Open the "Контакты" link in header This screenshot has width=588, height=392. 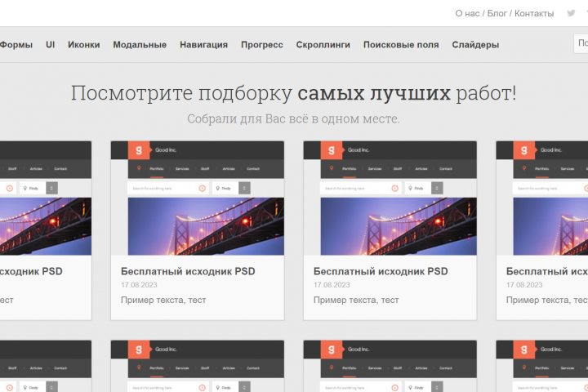(x=534, y=14)
